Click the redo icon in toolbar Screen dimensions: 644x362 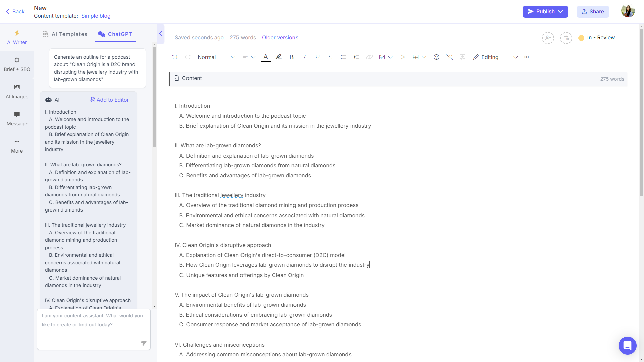tap(187, 57)
